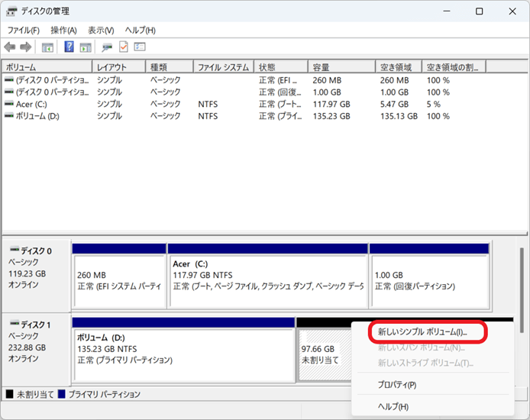Toggle the show/hide console tree icon
The image size is (530, 420).
(x=47, y=47)
